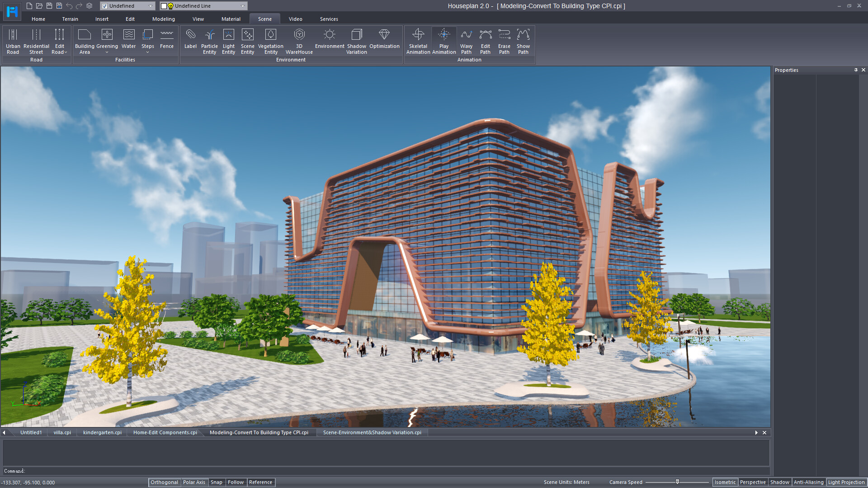Toggle Anti-Aliasing in status bar
This screenshot has width=868, height=488.
tap(808, 482)
